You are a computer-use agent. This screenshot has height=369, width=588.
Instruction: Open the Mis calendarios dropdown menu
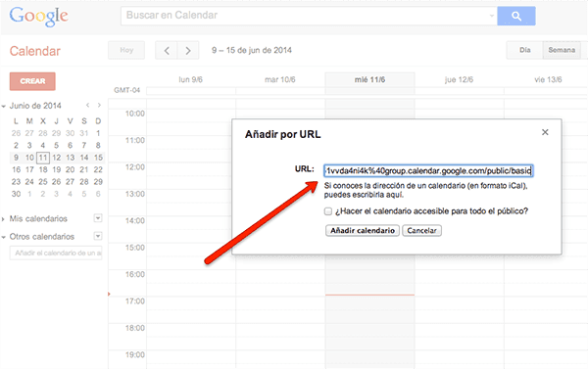click(x=98, y=218)
